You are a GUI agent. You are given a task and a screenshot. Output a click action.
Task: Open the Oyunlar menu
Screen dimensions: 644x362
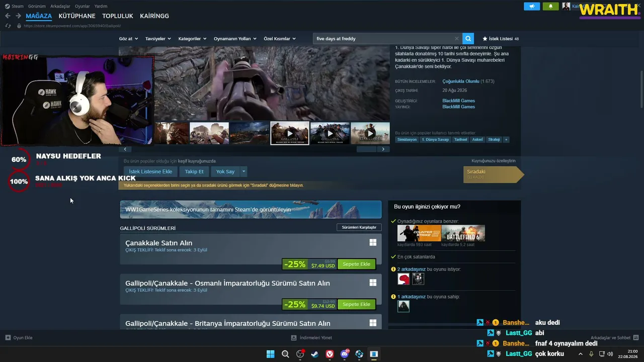point(83,6)
